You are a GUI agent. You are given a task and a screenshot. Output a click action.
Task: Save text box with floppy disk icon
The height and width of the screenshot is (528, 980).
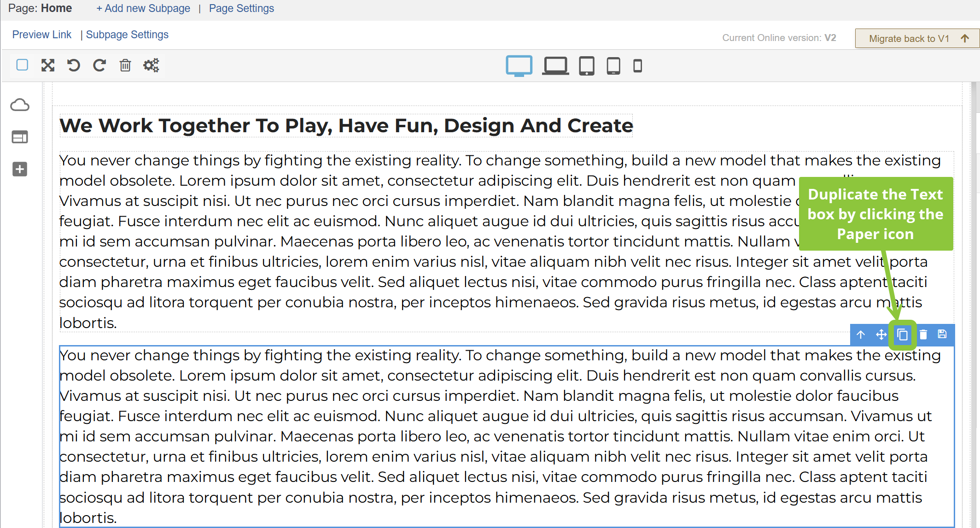[942, 334]
